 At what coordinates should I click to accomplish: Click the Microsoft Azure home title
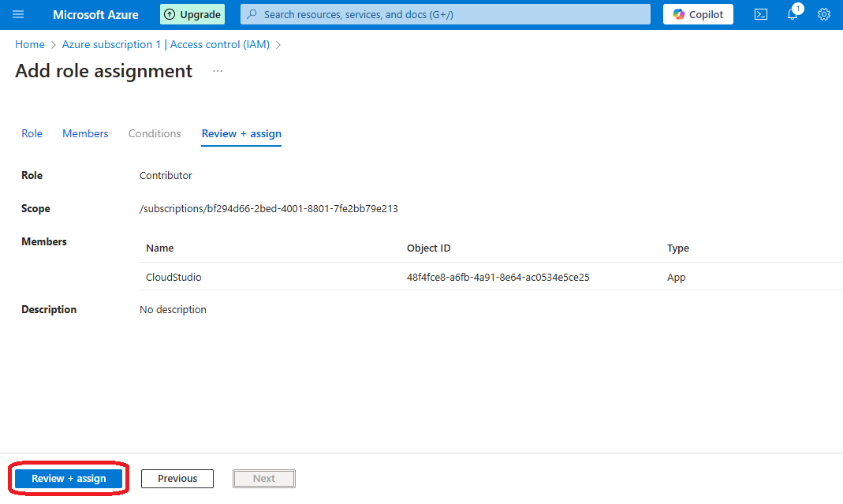coord(95,14)
